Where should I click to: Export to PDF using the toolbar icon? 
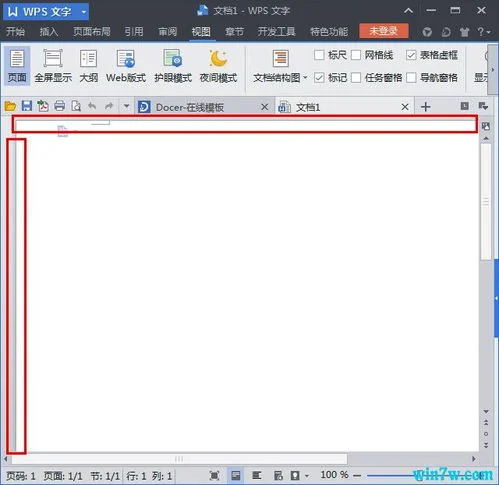(43, 106)
